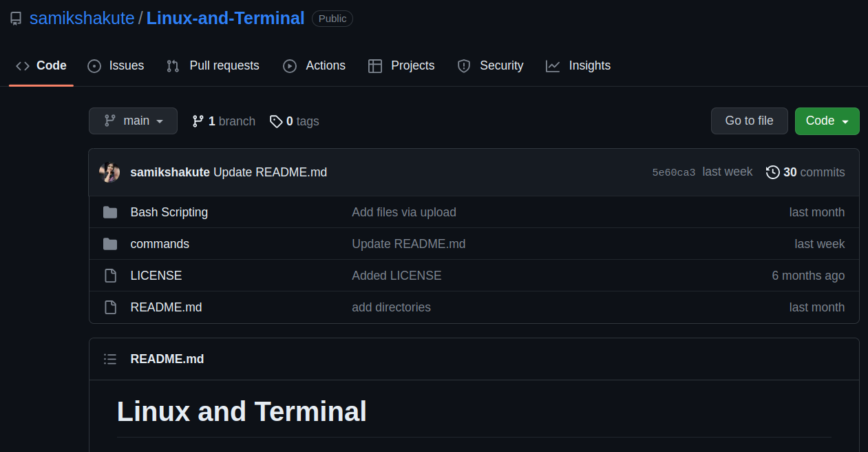This screenshot has height=452, width=868.
Task: View the 1 branch link
Action: click(224, 121)
